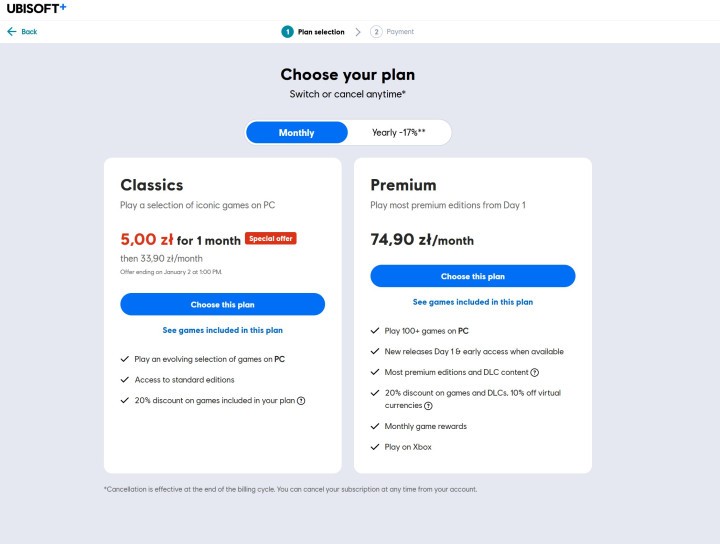Select the Plan selection step label
The image size is (720, 544).
(x=321, y=32)
